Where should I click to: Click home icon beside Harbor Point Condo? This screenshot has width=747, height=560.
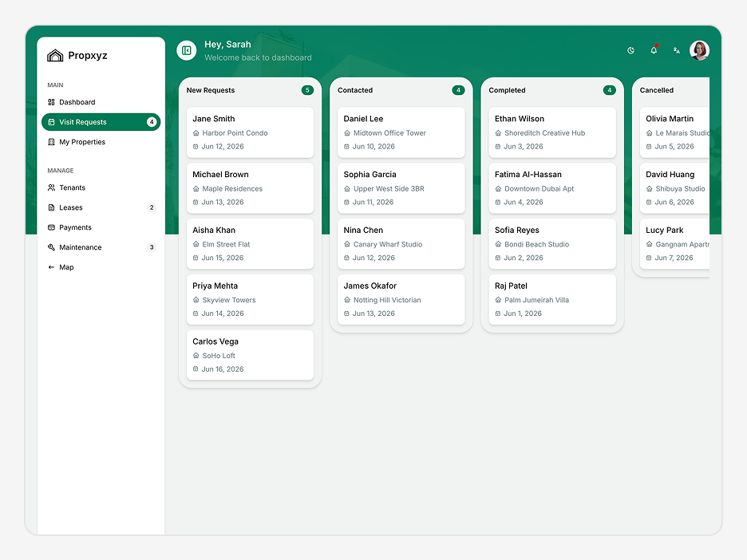pyautogui.click(x=196, y=133)
